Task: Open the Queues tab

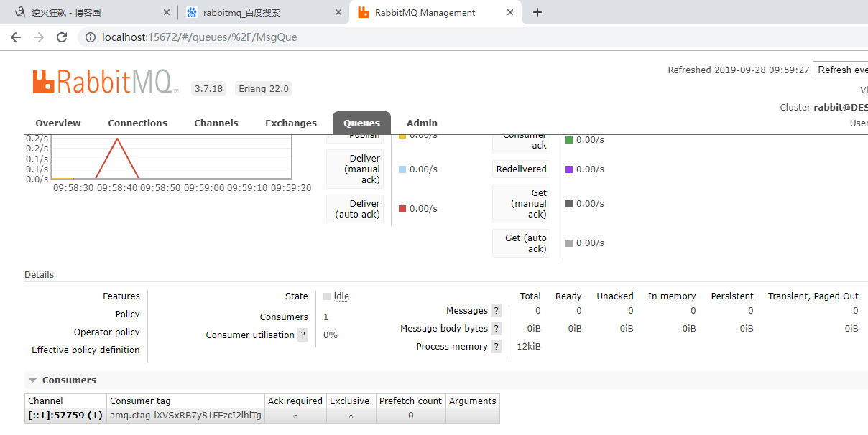Action: 361,123
